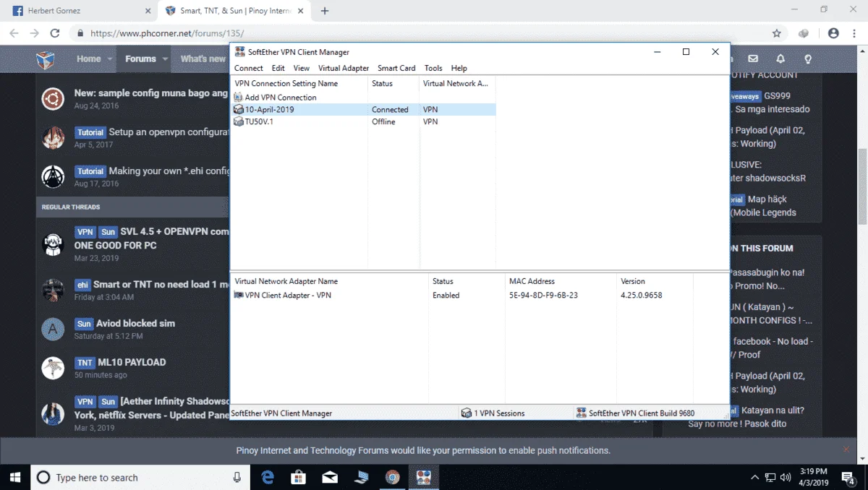This screenshot has width=868, height=490.
Task: Open a new browser tab
Action: coord(325,11)
